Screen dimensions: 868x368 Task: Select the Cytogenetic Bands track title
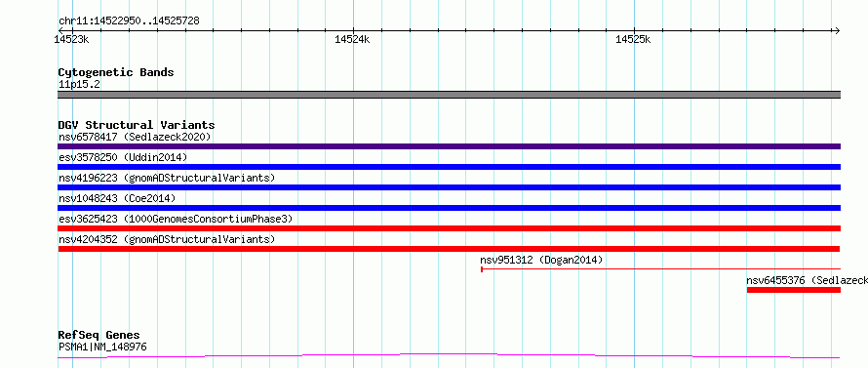pos(116,72)
